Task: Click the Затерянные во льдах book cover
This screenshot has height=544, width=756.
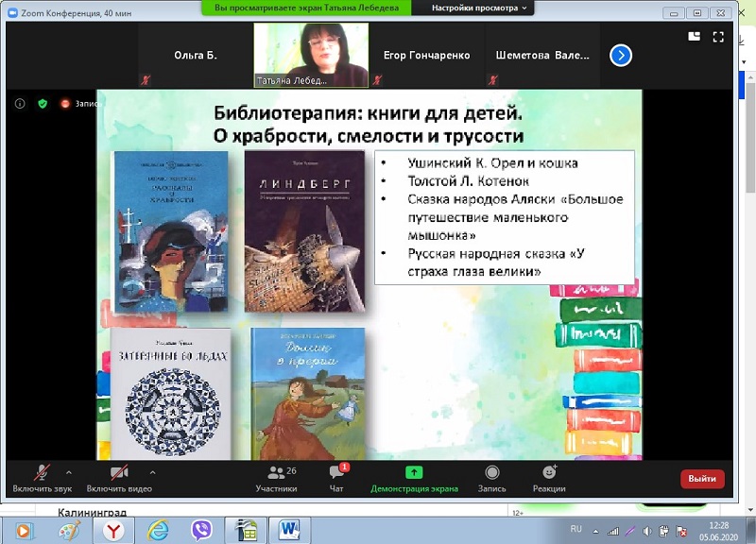Action: point(171,393)
